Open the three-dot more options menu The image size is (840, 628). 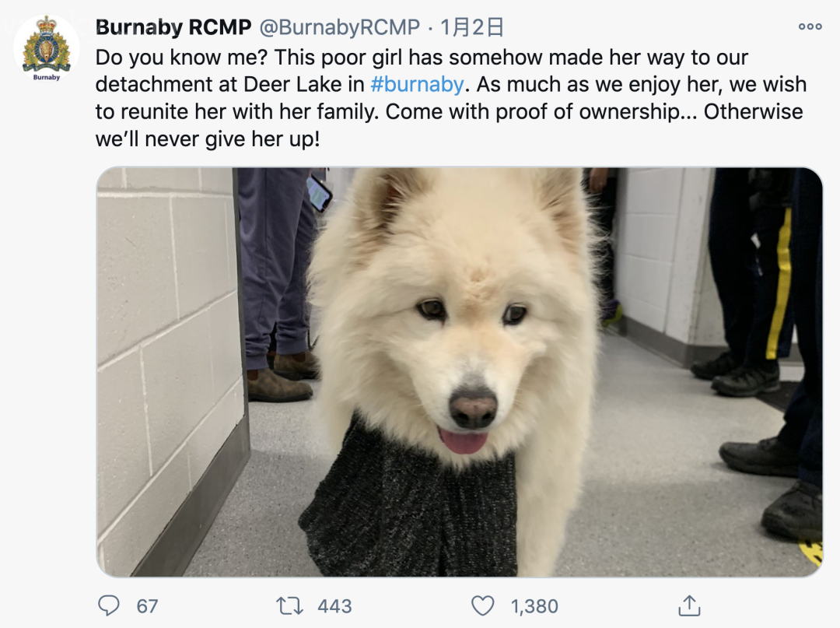810,26
